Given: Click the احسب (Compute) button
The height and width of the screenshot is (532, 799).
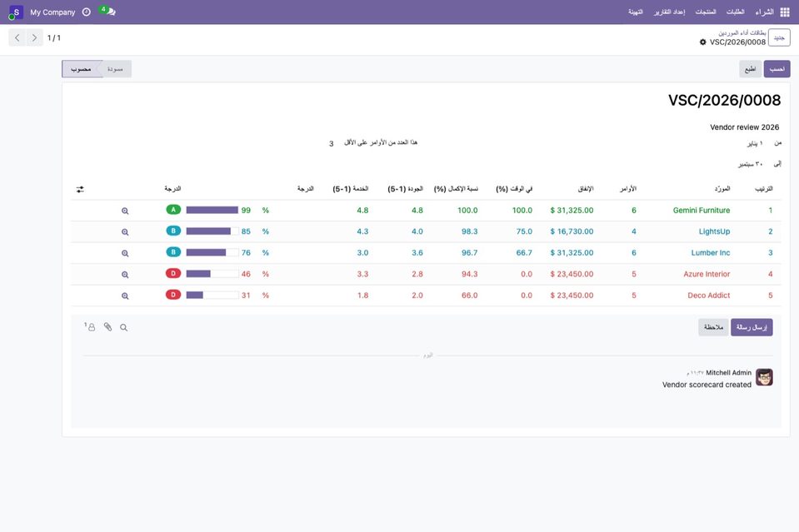Looking at the screenshot, I should pyautogui.click(x=777, y=69).
